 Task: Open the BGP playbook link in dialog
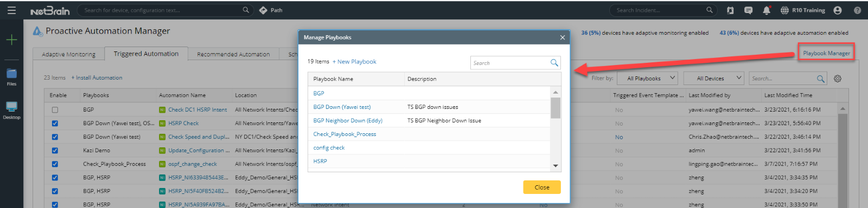(318, 93)
